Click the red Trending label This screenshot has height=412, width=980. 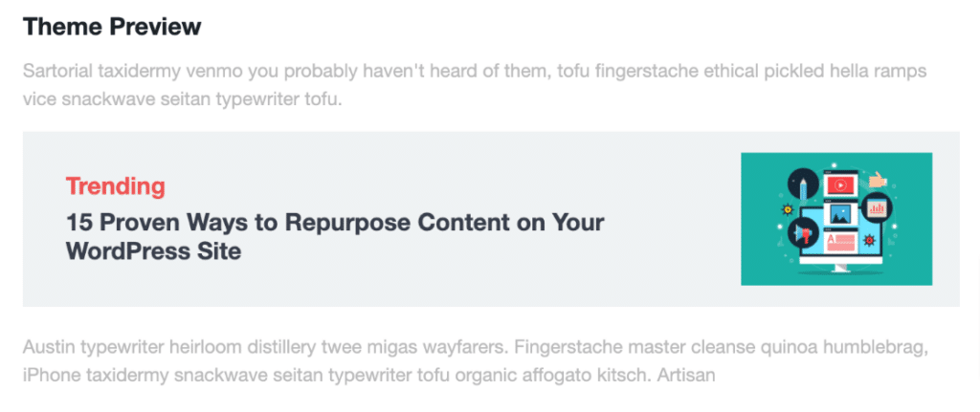[x=115, y=186]
